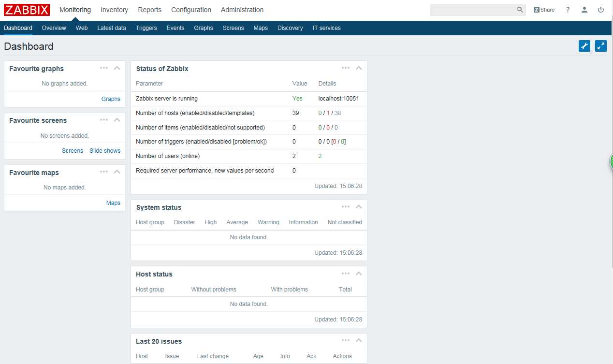Collapse the Favourite graphs widget
This screenshot has height=364, width=613.
117,68
